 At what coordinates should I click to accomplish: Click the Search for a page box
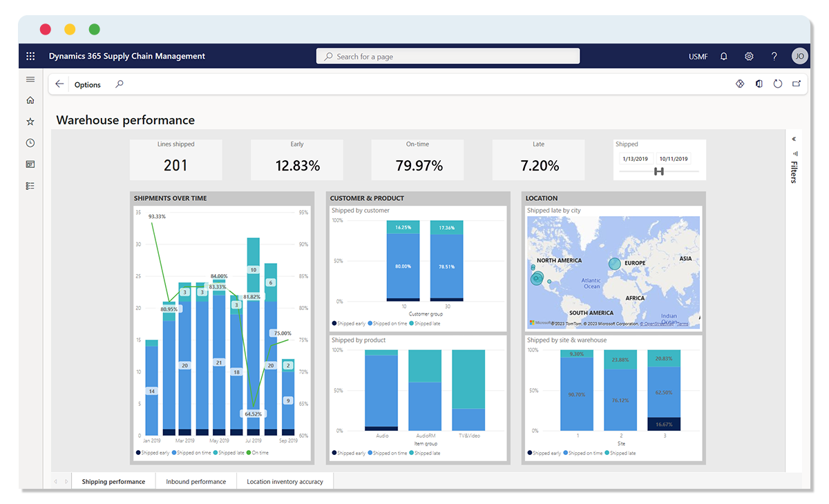(x=448, y=57)
